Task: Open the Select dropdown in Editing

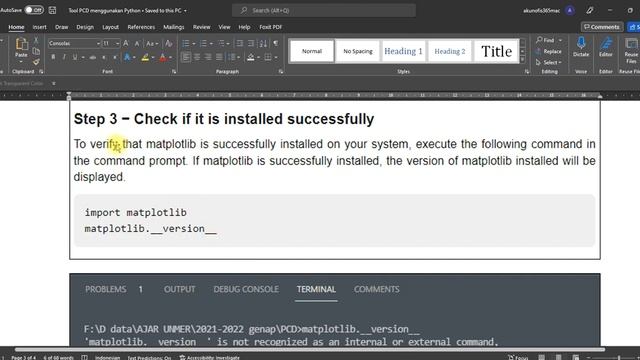Action: tap(550, 62)
